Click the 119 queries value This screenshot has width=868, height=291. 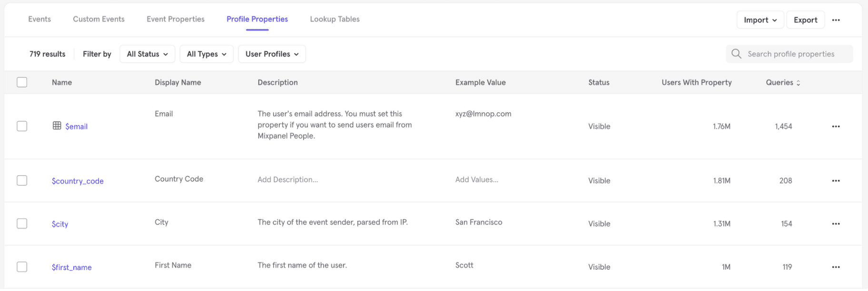pyautogui.click(x=787, y=267)
